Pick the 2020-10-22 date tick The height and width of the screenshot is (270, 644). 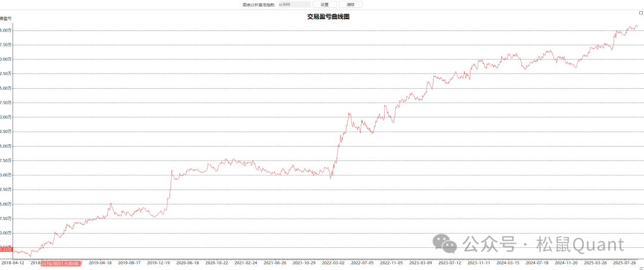tap(217, 262)
